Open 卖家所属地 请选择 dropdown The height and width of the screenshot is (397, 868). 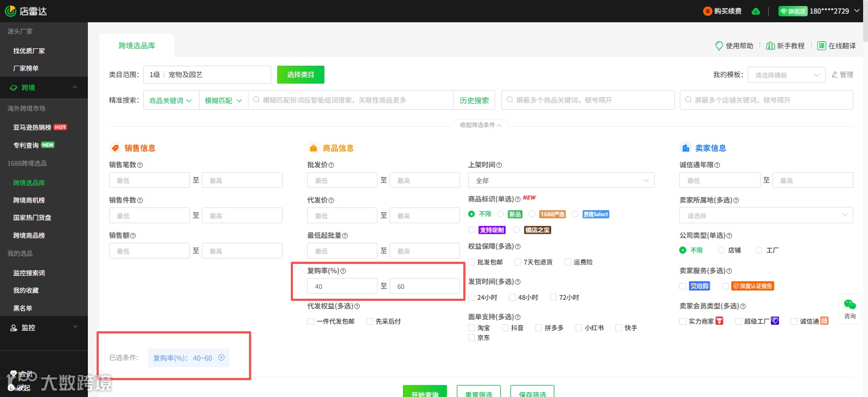coord(766,216)
